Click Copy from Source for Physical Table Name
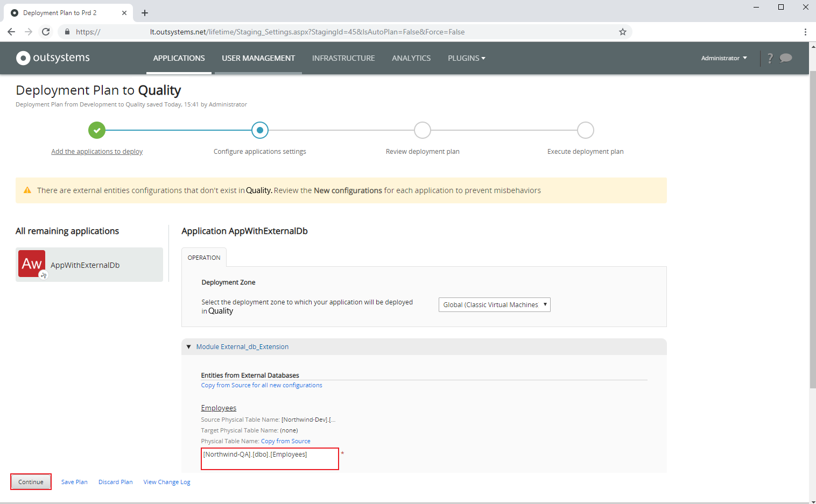 tap(285, 441)
